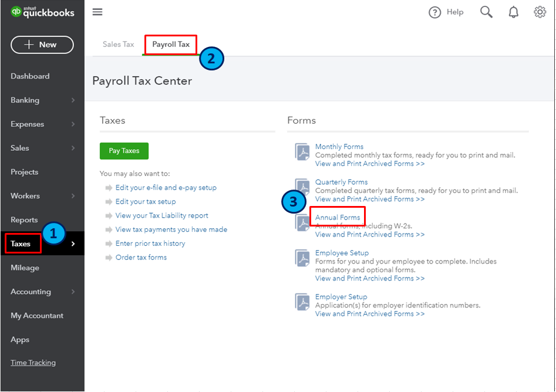Image resolution: width=556 pixels, height=392 pixels.
Task: View archived forms under Quarterly Forms
Action: [370, 199]
